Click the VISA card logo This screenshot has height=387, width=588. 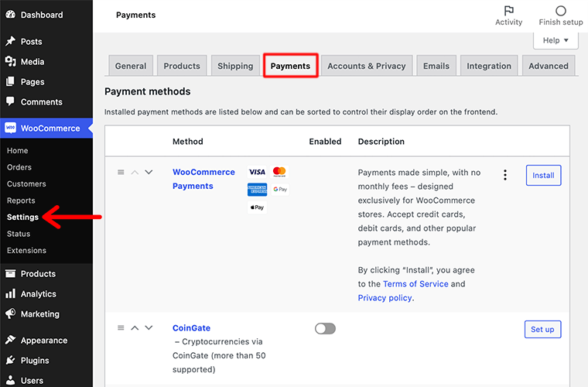tap(257, 172)
